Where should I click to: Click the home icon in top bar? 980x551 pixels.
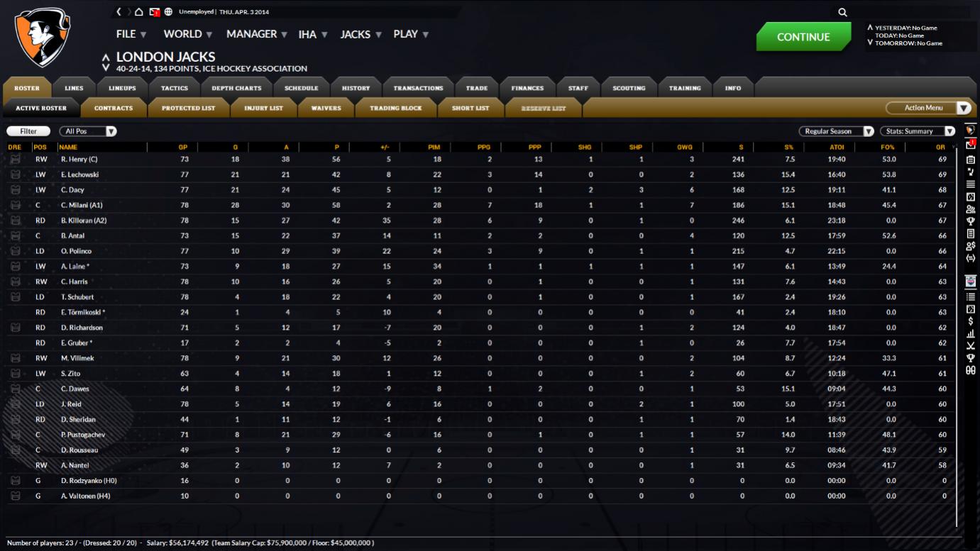(139, 12)
